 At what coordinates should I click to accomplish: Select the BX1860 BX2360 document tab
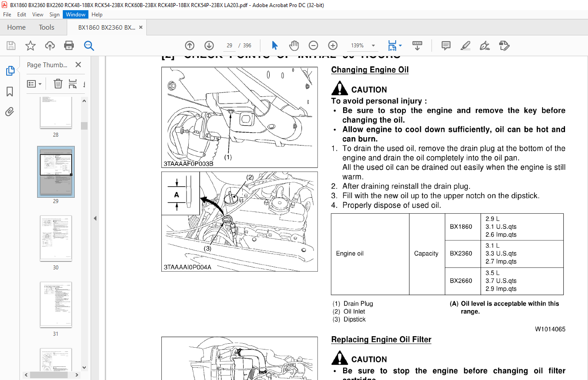[x=107, y=27]
